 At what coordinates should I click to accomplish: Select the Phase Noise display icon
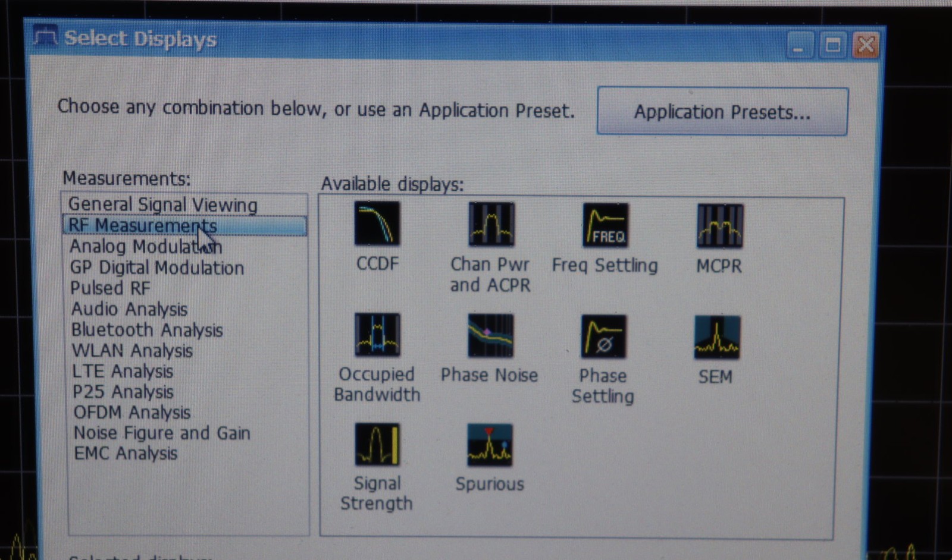point(490,335)
